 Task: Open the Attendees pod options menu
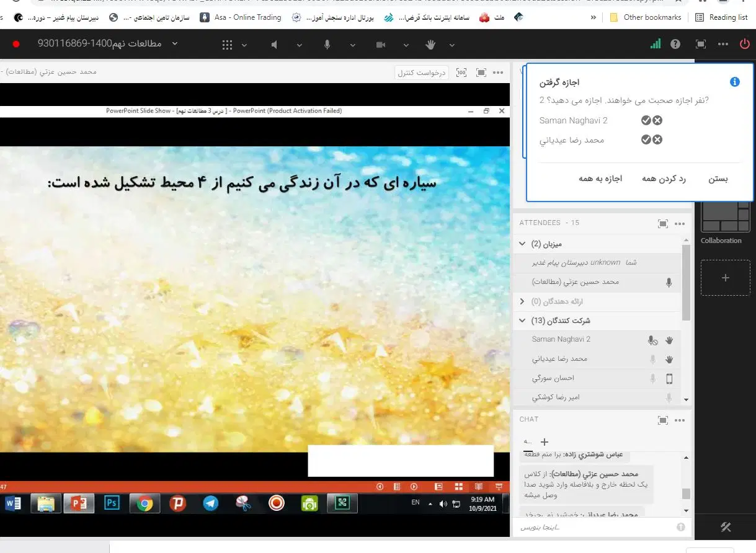pyautogui.click(x=680, y=224)
